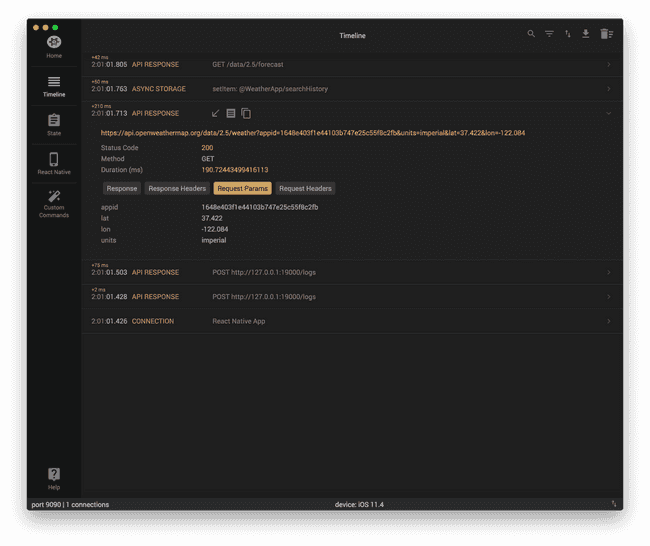
Task: Open the React Native sidebar section
Action: [x=54, y=163]
